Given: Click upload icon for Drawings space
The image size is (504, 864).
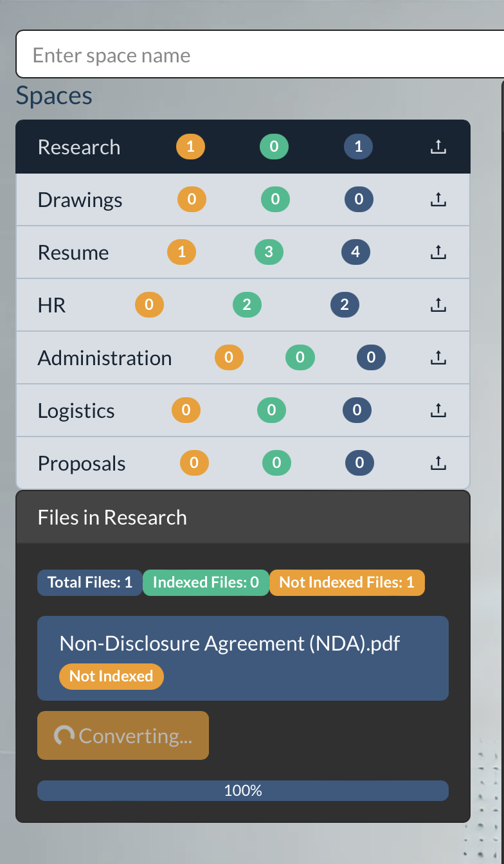Looking at the screenshot, I should coord(438,200).
